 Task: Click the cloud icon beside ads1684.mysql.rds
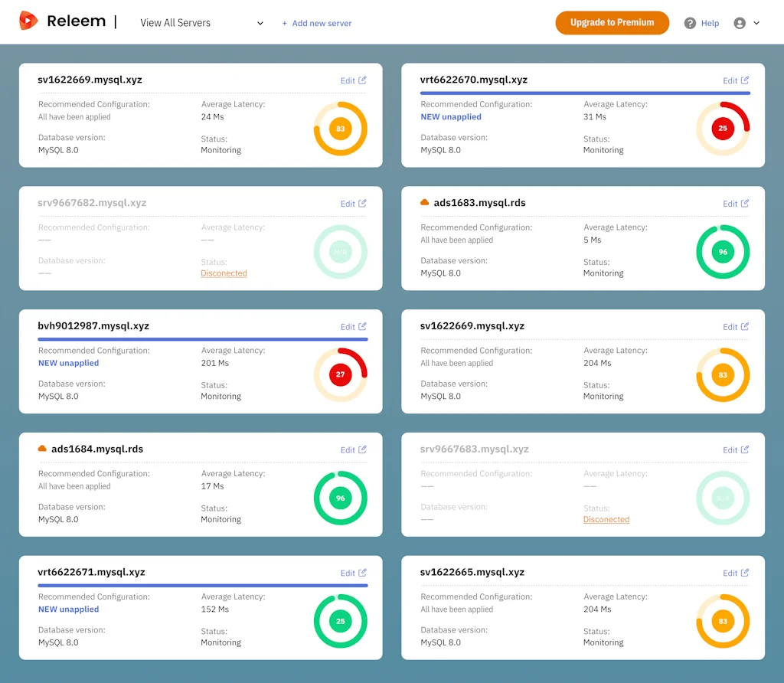tap(42, 449)
